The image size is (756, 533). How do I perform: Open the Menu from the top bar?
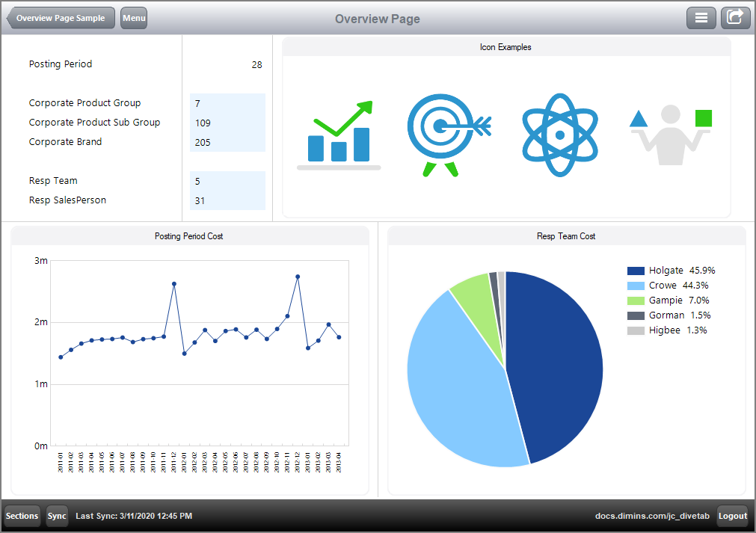133,18
